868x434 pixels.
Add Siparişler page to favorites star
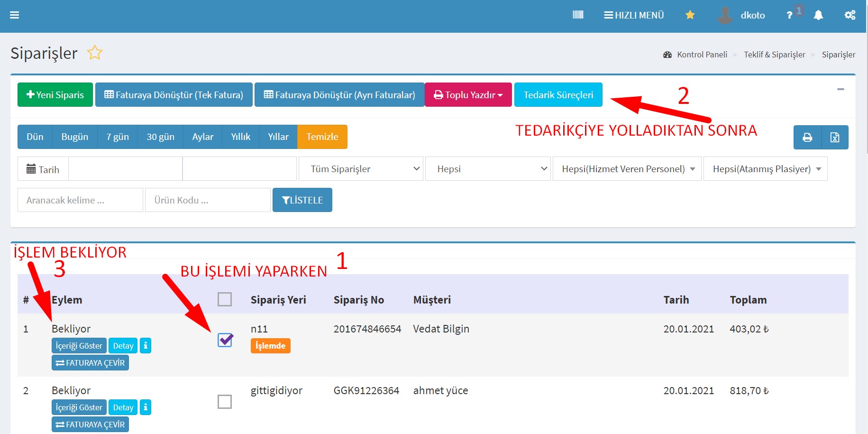tap(95, 53)
